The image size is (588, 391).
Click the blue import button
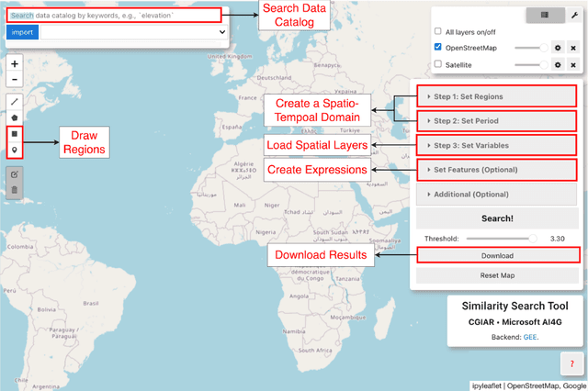point(22,32)
